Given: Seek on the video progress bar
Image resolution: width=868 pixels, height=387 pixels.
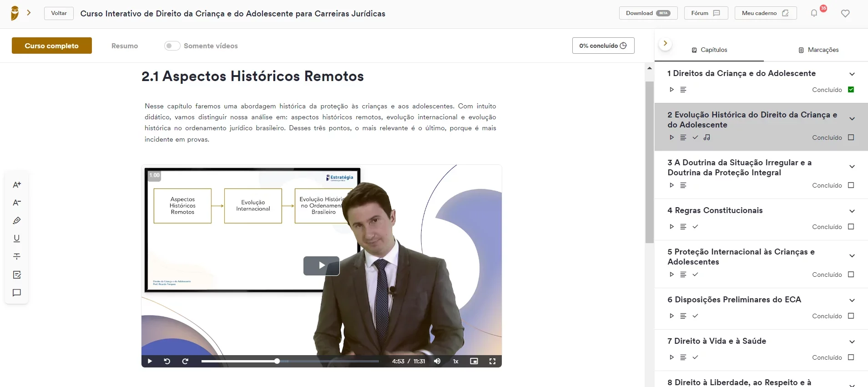Looking at the screenshot, I should [290, 361].
